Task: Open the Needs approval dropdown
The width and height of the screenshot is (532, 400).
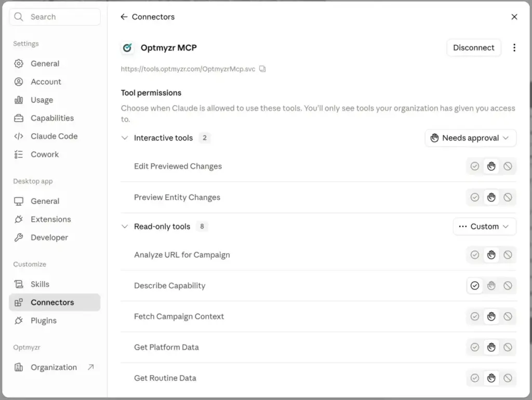Action: click(x=470, y=138)
